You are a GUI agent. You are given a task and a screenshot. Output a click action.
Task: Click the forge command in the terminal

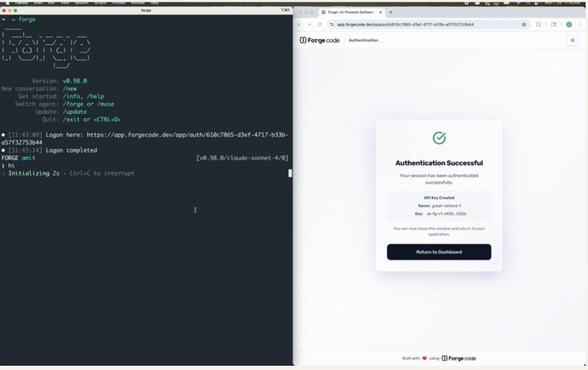[27, 19]
